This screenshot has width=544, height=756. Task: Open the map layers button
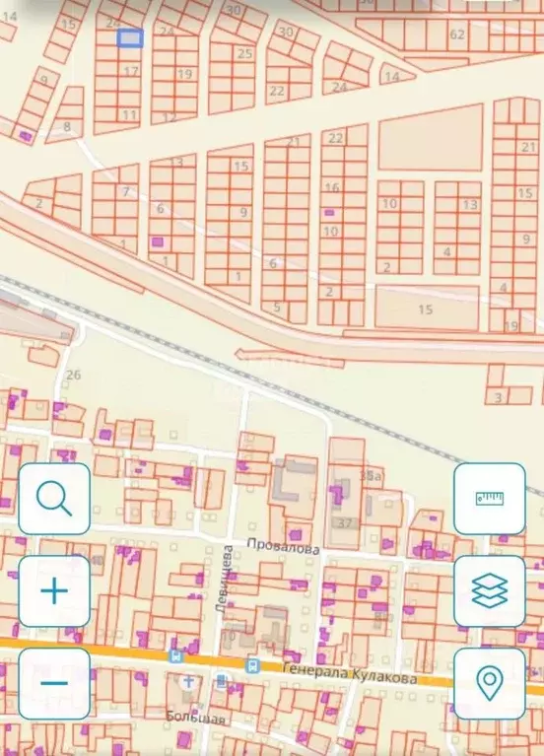point(490,590)
